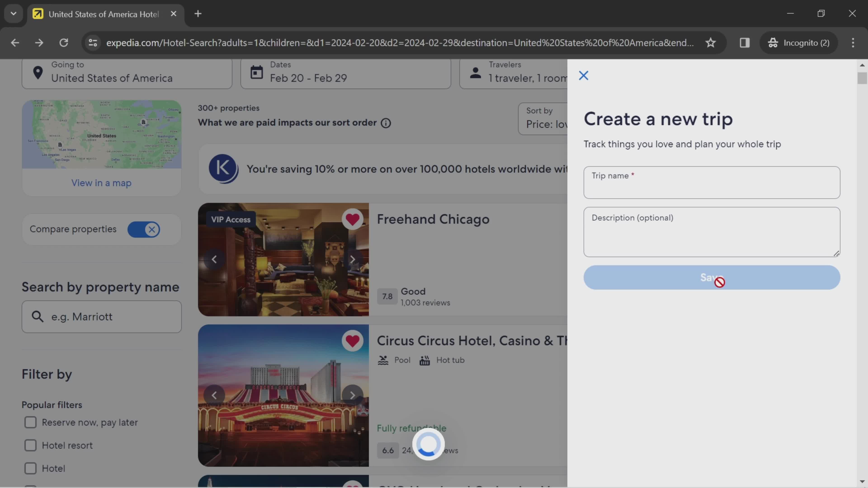Open the Freehand Chicago listing title
Screen dimensions: 868x488
click(x=433, y=219)
